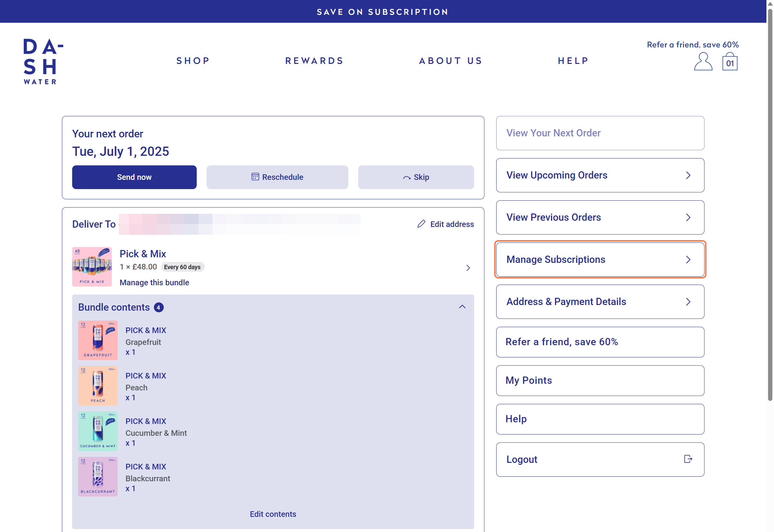The image size is (774, 532).
Task: Click the Tue, July 1, 2025 date
Action: coord(120,151)
